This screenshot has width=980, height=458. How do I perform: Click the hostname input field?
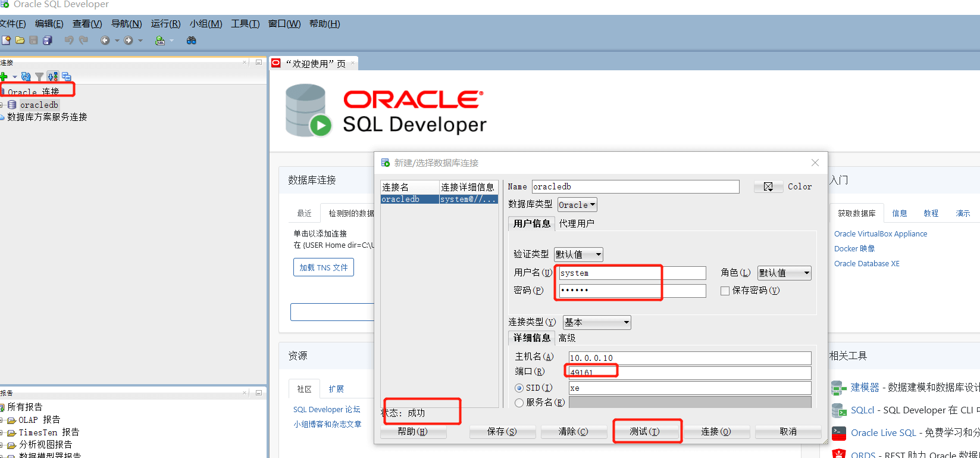point(690,358)
